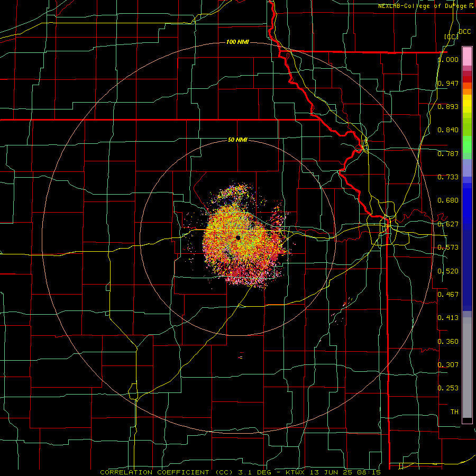476x476 pixels.
Task: Click the [CC] legend title
Action: (x=451, y=36)
